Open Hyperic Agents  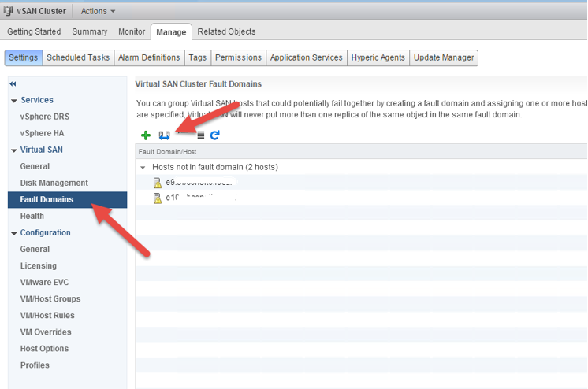point(378,57)
